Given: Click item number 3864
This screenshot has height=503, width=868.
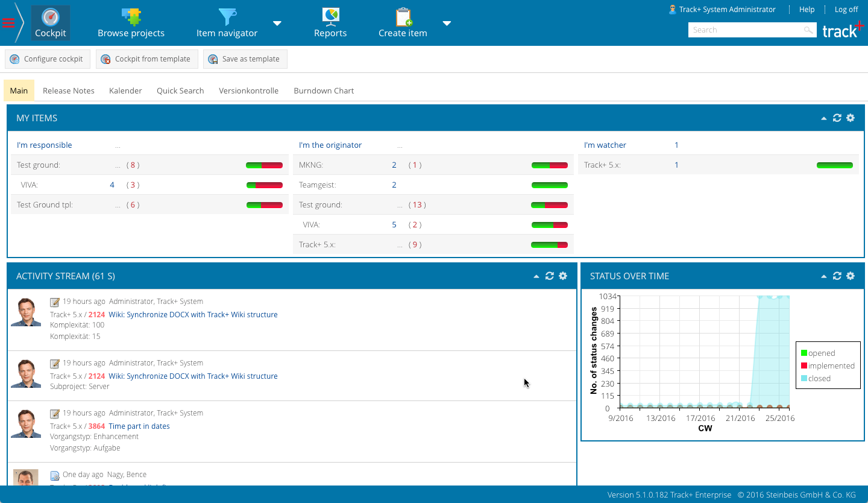Looking at the screenshot, I should coord(96,426).
